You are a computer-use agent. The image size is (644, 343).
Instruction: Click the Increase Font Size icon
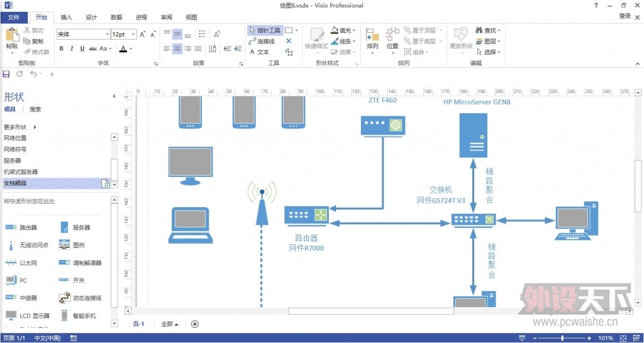[143, 35]
